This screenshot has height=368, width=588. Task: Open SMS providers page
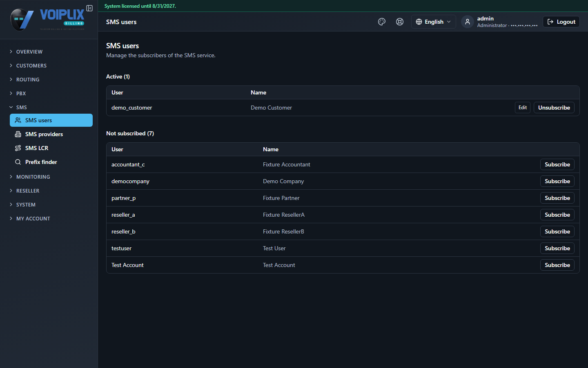(x=51, y=134)
